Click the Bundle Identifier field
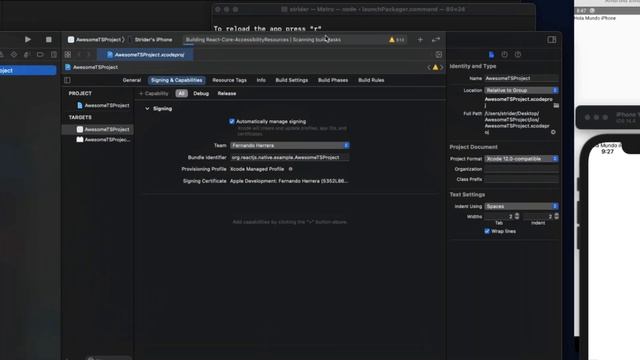 pos(289,157)
